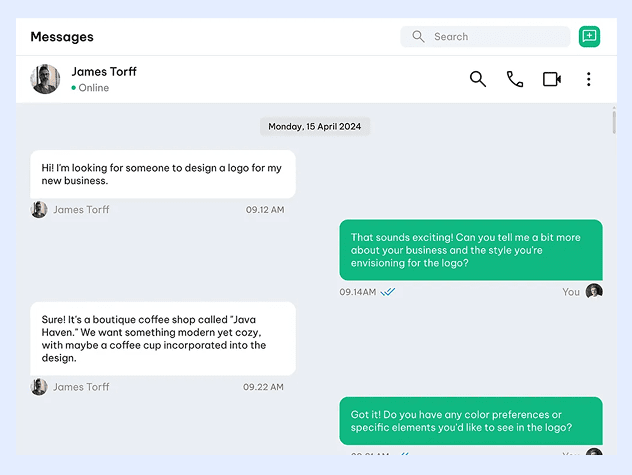Click the magnifier icon in the Search box

point(418,37)
